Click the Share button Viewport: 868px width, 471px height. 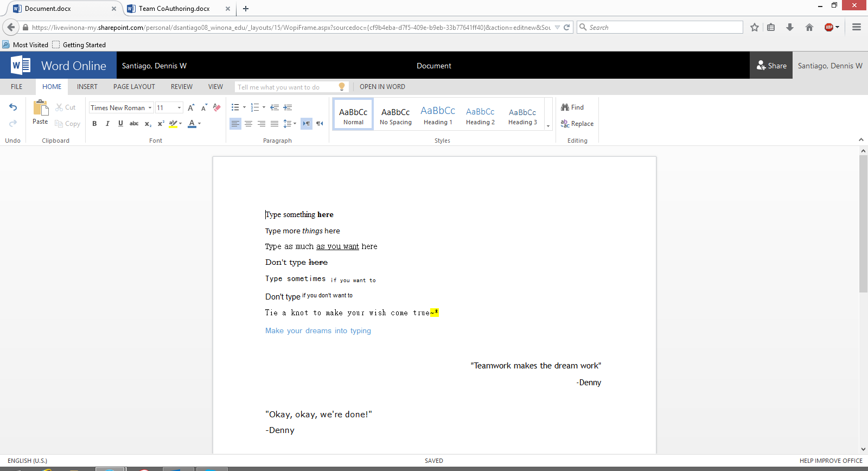pyautogui.click(x=771, y=66)
